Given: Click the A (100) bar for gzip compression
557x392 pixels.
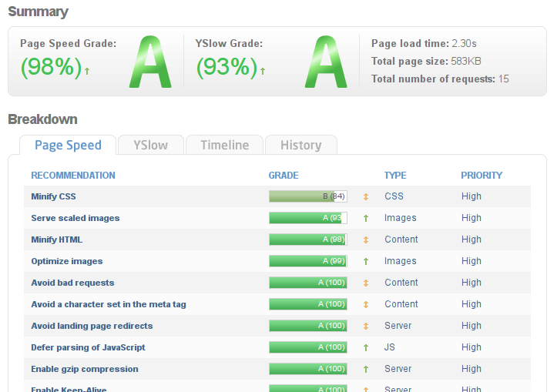Looking at the screenshot, I should point(308,369).
